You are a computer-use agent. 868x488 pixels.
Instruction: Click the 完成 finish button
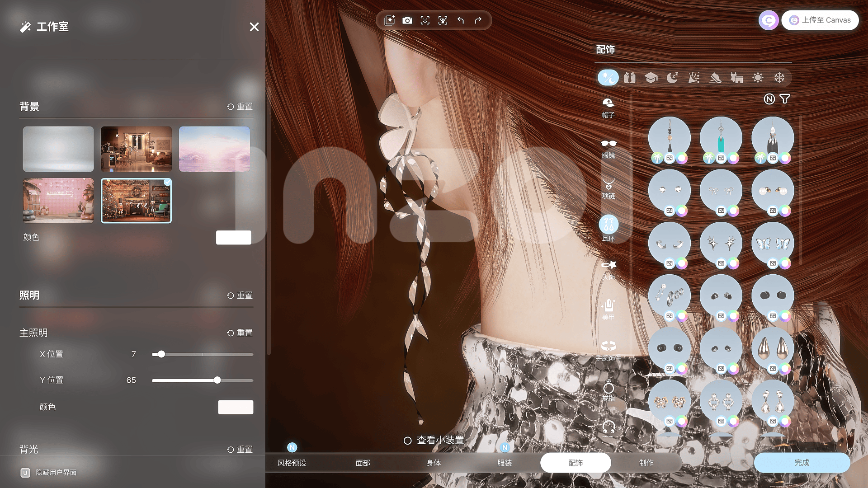[x=802, y=463]
